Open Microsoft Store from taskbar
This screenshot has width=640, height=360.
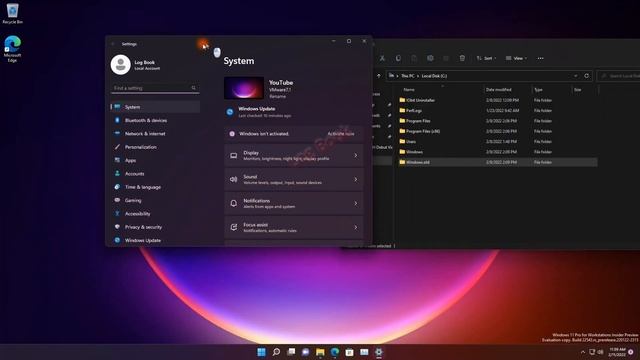click(x=349, y=352)
